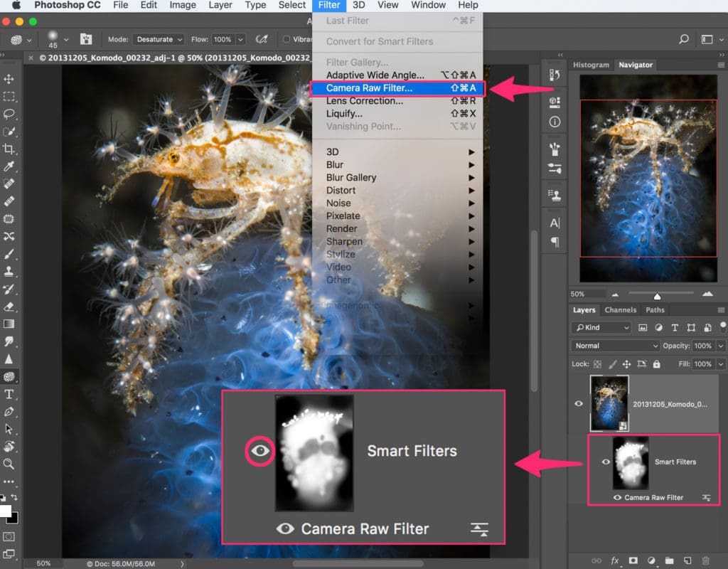Select the Horizontal Type tool
This screenshot has height=569, width=728.
(x=9, y=394)
